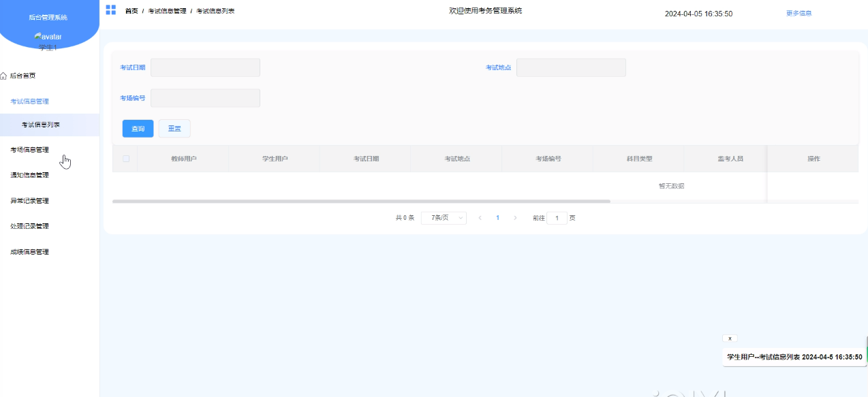Screen dimensions: 868x397
Task: Click 考试信息管理 breadcrumb
Action: [167, 11]
